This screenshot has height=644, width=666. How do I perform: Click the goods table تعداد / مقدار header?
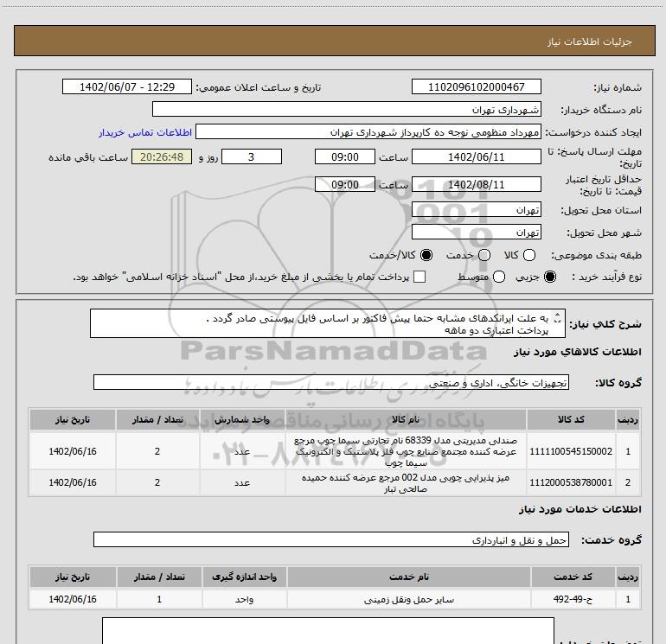(157, 420)
